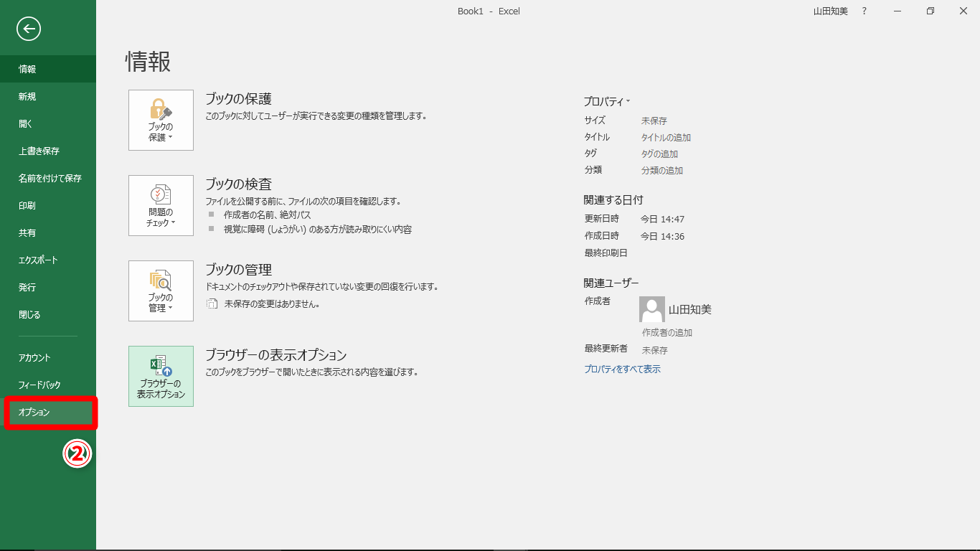Open オプション in the sidebar
Screen dimensions: 980x551
pos(48,412)
